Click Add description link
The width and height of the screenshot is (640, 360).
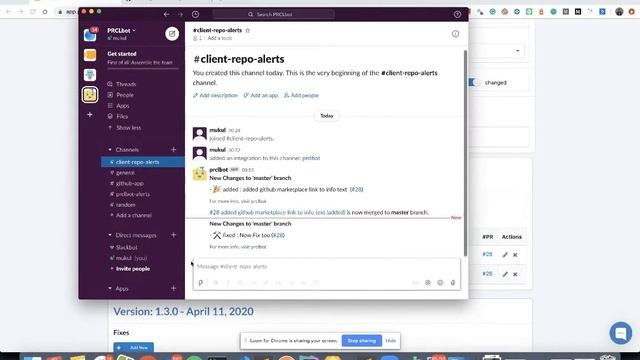coord(215,96)
